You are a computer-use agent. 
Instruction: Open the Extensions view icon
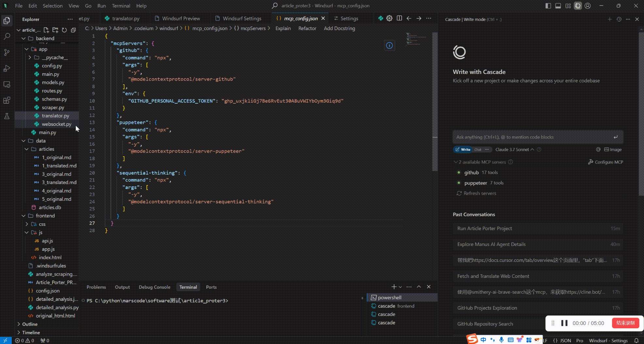click(7, 100)
